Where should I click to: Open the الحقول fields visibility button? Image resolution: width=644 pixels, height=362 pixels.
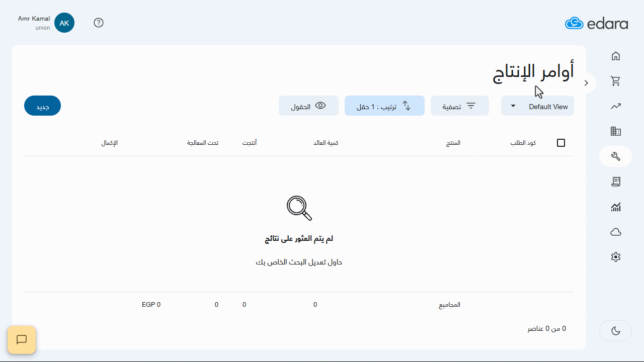(308, 106)
